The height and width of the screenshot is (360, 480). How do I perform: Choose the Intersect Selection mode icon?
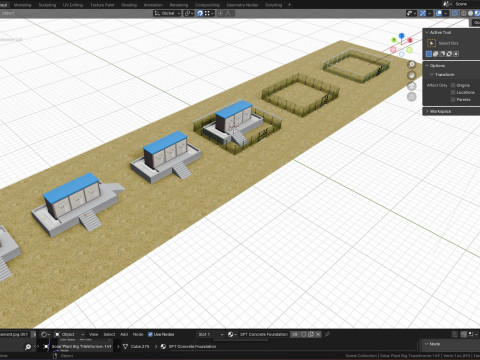pyautogui.click(x=456, y=54)
